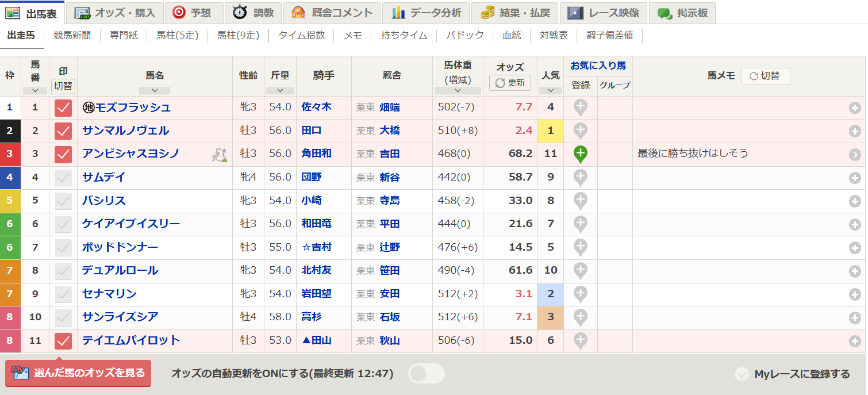Expand the 馬番 column sort dropdown
868x395 pixels.
(x=35, y=90)
